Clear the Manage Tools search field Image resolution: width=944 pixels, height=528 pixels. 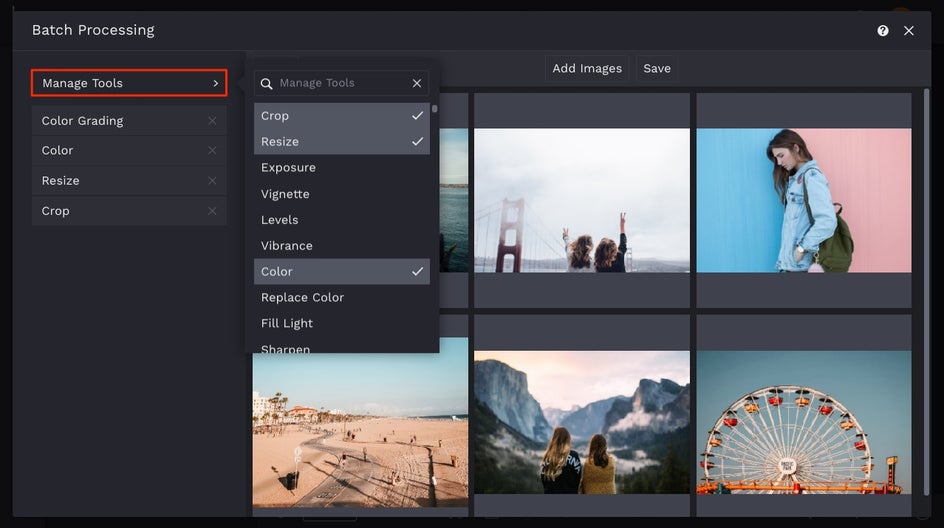click(417, 83)
